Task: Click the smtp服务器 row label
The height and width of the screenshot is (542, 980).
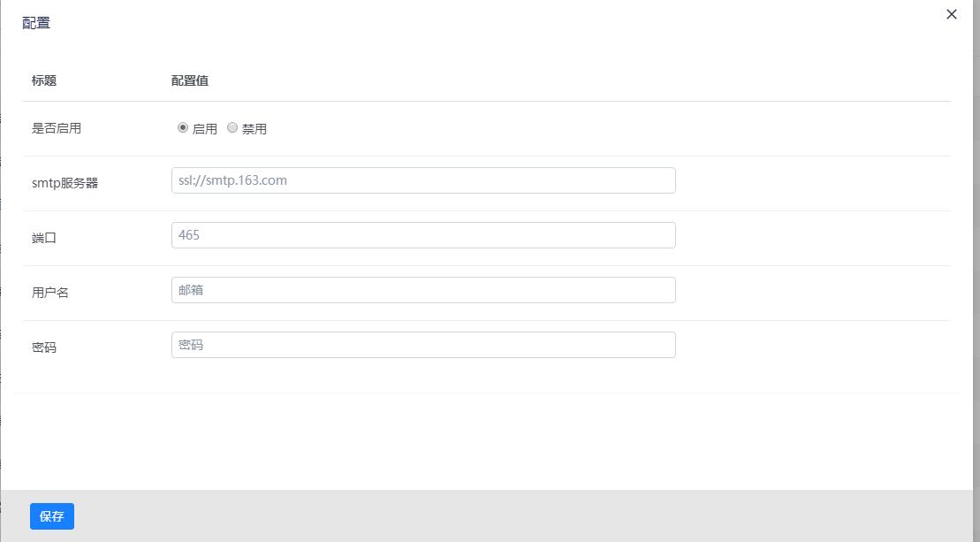Action: (x=65, y=183)
